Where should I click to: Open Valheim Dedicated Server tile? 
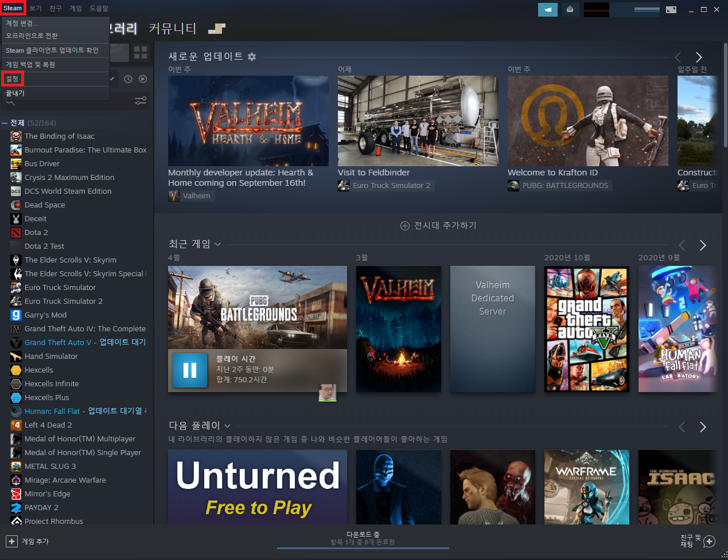click(x=493, y=329)
